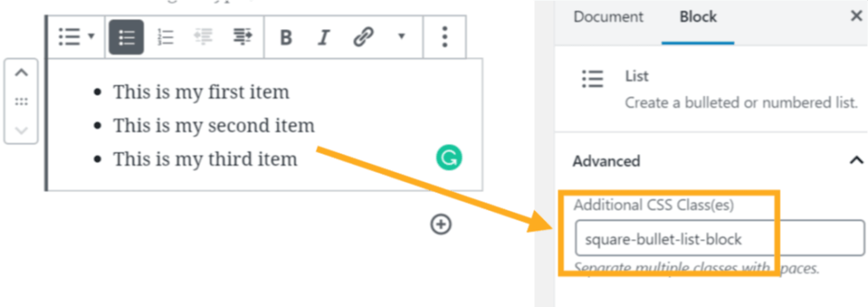The height and width of the screenshot is (307, 868).
Task: Open the block's more options menu
Action: pyautogui.click(x=444, y=37)
